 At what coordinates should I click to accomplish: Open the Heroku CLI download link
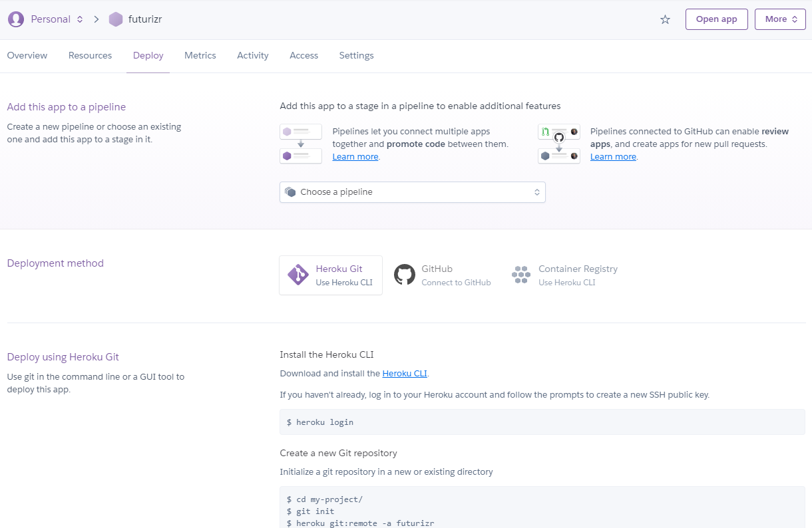(405, 374)
